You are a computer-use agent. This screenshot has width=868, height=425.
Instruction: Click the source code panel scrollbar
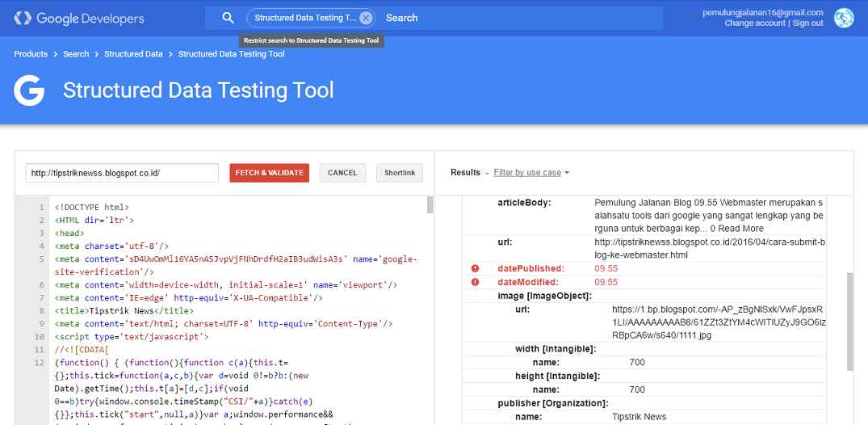[x=430, y=207]
